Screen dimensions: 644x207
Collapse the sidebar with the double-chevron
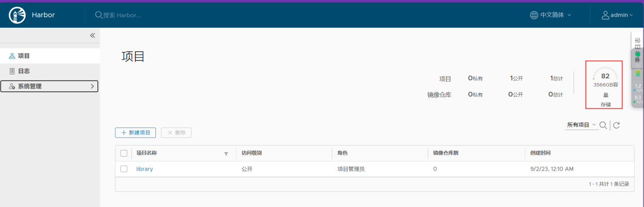[93, 35]
